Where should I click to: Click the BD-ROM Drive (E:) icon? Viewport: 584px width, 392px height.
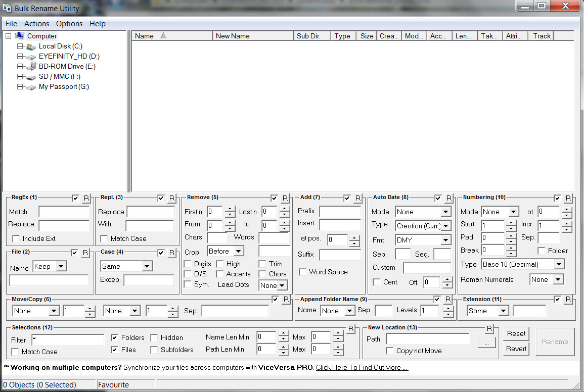31,67
